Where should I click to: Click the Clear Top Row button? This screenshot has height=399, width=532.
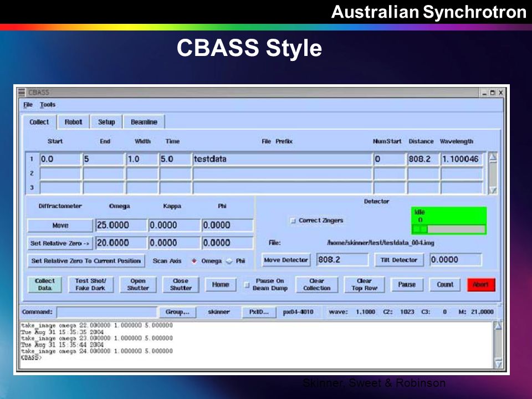[365, 284]
